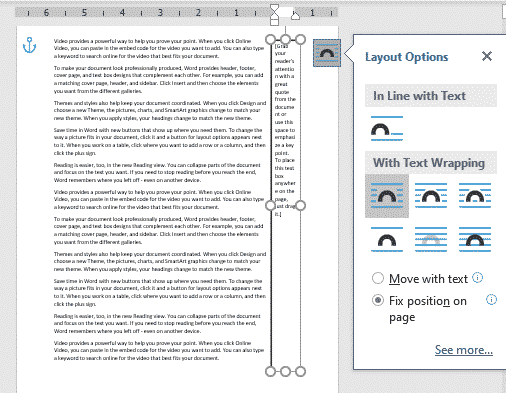This screenshot has width=506, height=393.
Task: Click the top-middle resize handle of text box
Action: (285, 40)
